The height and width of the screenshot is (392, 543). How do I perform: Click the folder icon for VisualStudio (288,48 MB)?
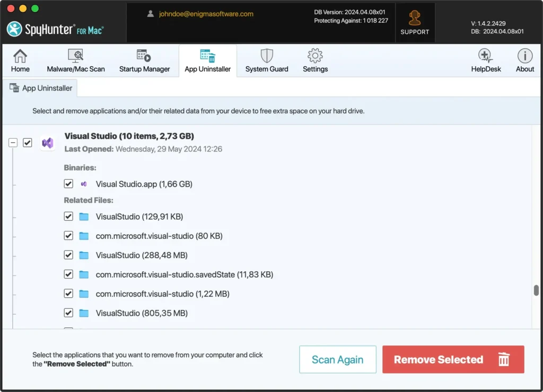point(84,255)
